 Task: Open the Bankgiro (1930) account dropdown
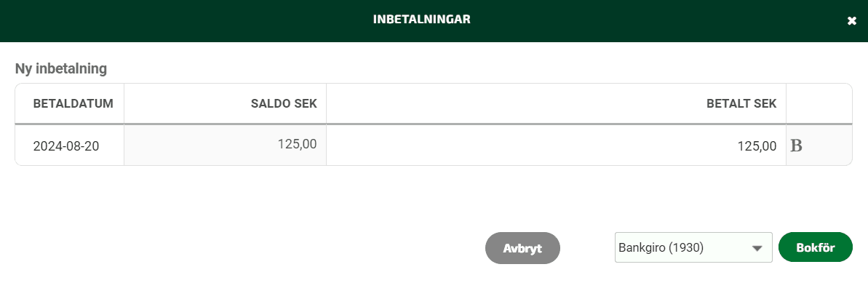pyautogui.click(x=693, y=247)
